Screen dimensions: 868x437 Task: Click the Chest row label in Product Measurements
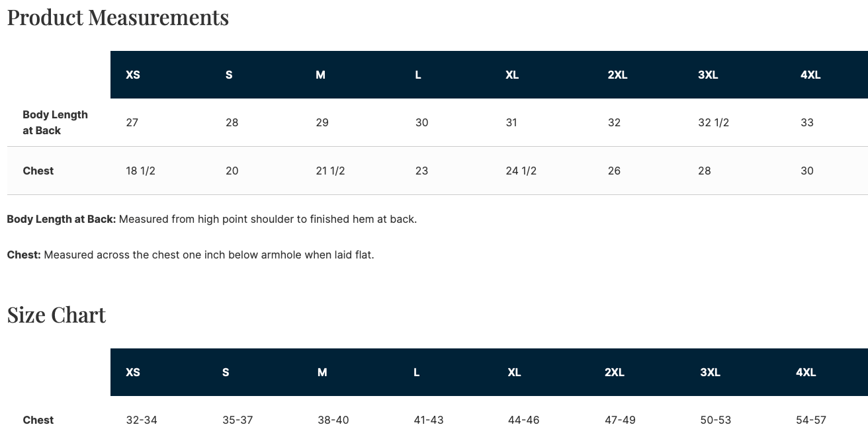point(38,171)
